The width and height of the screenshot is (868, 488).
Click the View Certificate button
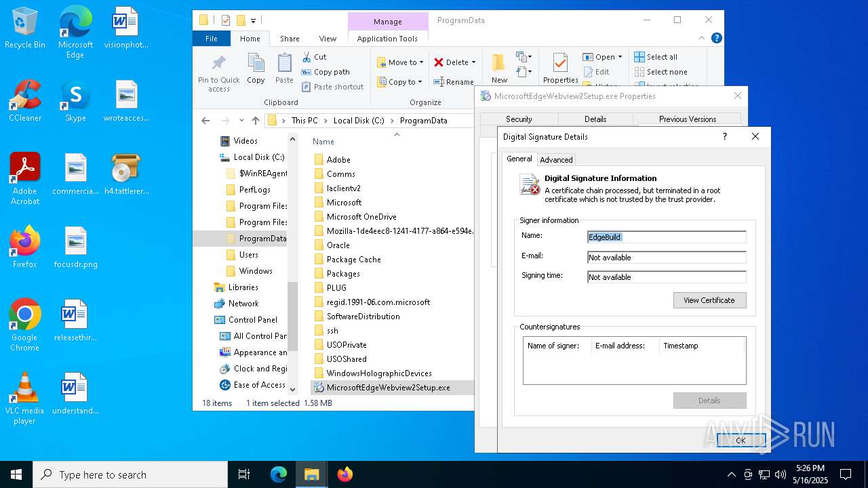coord(709,300)
